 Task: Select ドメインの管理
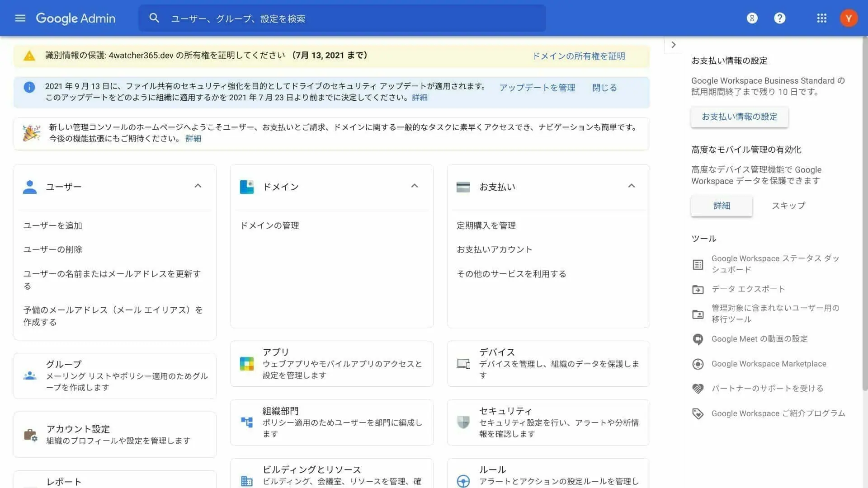pyautogui.click(x=269, y=225)
